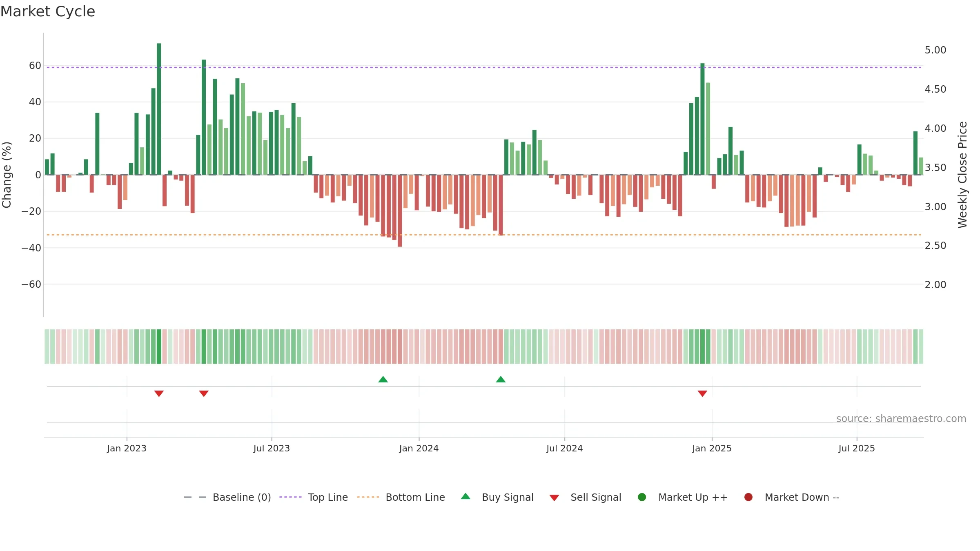This screenshot has height=551, width=980.
Task: Click the Jul 2023 axis label
Action: coord(272,449)
